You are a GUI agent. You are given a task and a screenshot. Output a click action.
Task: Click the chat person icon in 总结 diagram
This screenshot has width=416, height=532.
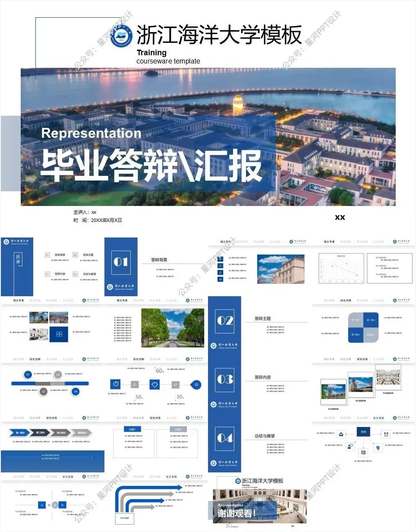click(350, 446)
